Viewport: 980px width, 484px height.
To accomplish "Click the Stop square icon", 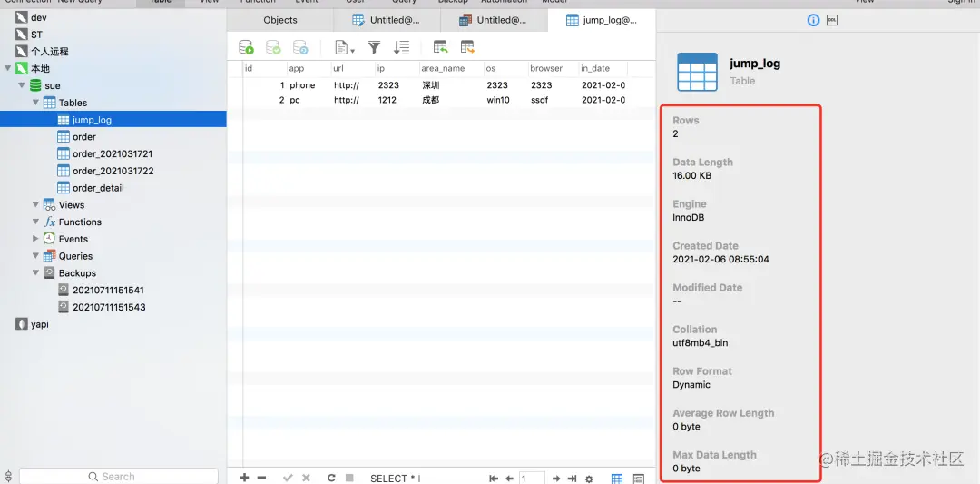I will pyautogui.click(x=349, y=478).
